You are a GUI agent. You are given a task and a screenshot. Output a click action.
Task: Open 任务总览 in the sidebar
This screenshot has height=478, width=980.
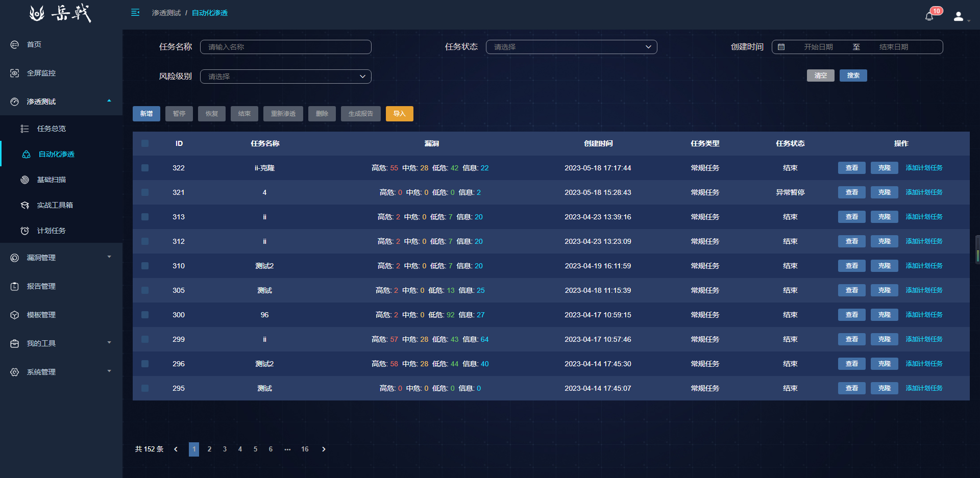click(52, 129)
